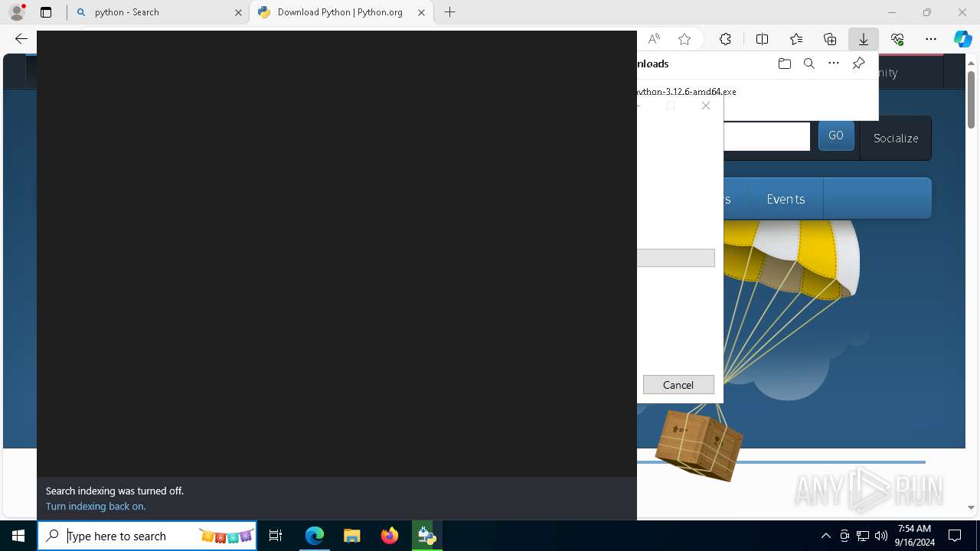Search downloads with the magnifier icon
The width and height of the screenshot is (980, 551).
pyautogui.click(x=808, y=64)
